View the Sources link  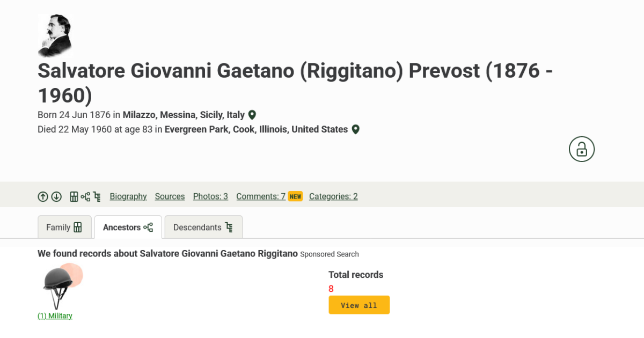click(x=170, y=196)
